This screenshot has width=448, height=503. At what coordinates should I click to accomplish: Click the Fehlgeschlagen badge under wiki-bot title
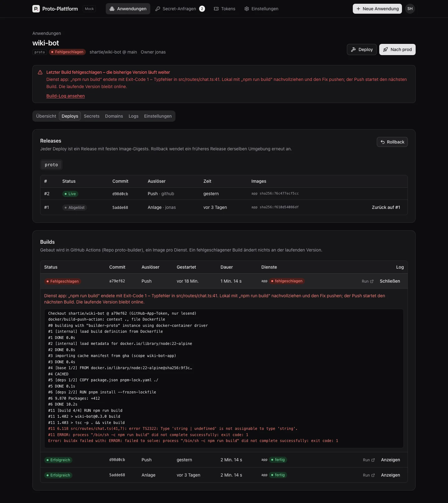(67, 52)
